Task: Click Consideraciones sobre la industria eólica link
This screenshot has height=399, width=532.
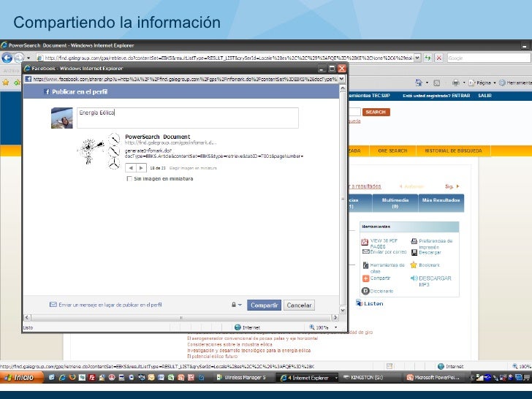Action: pyautogui.click(x=229, y=344)
